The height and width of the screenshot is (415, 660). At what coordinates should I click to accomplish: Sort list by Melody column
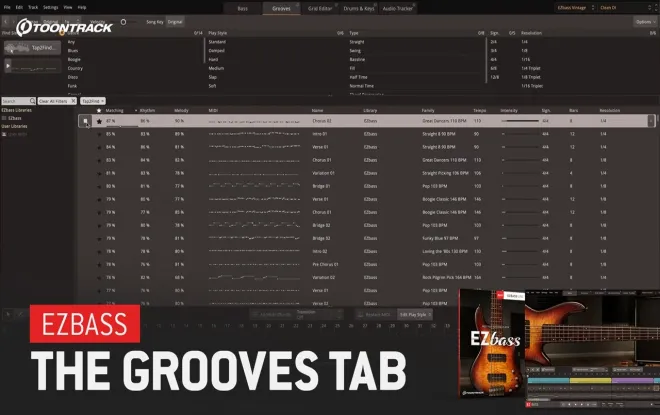click(x=181, y=111)
